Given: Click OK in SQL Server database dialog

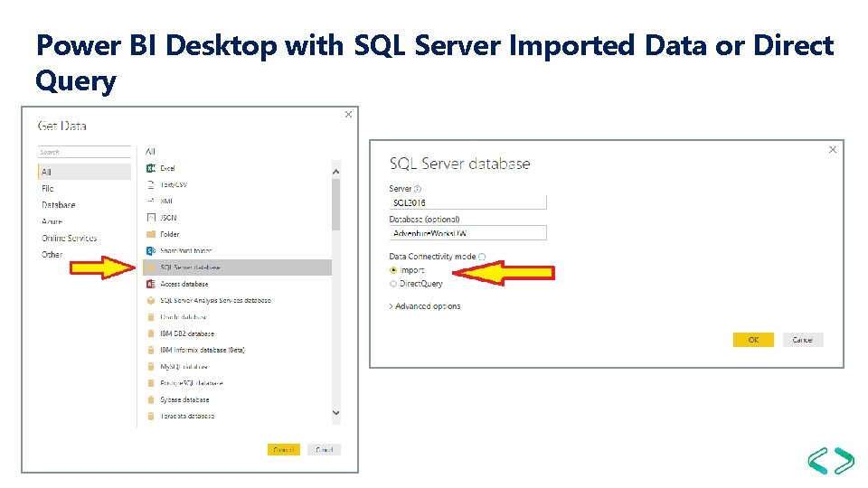Looking at the screenshot, I should pyautogui.click(x=753, y=340).
